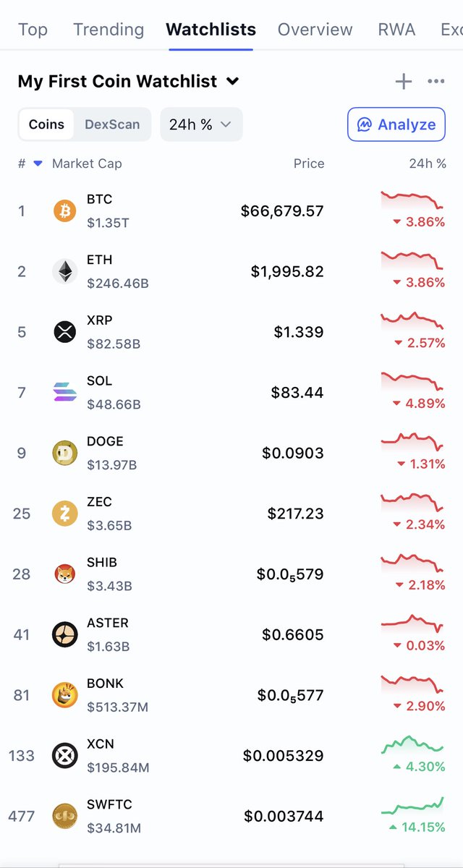Sort by the Market Cap column header
The width and height of the screenshot is (463, 868).
(87, 163)
